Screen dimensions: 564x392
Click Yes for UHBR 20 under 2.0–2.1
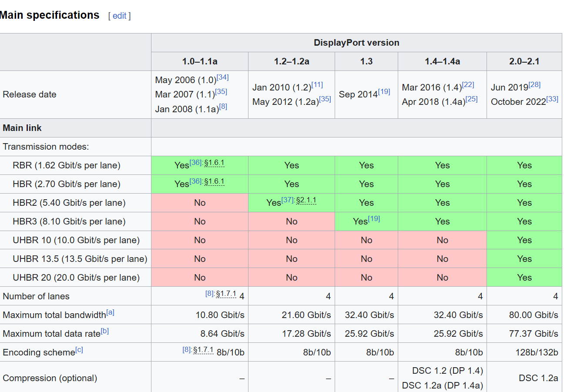tap(524, 278)
